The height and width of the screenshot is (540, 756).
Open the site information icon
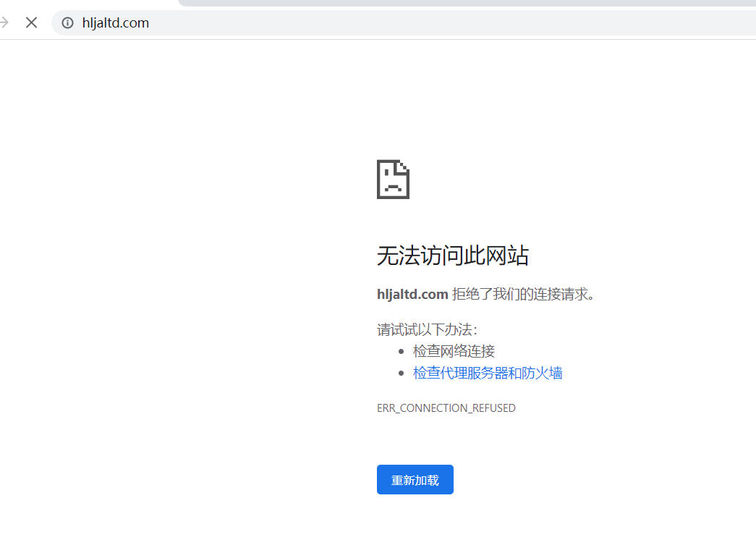tap(67, 23)
